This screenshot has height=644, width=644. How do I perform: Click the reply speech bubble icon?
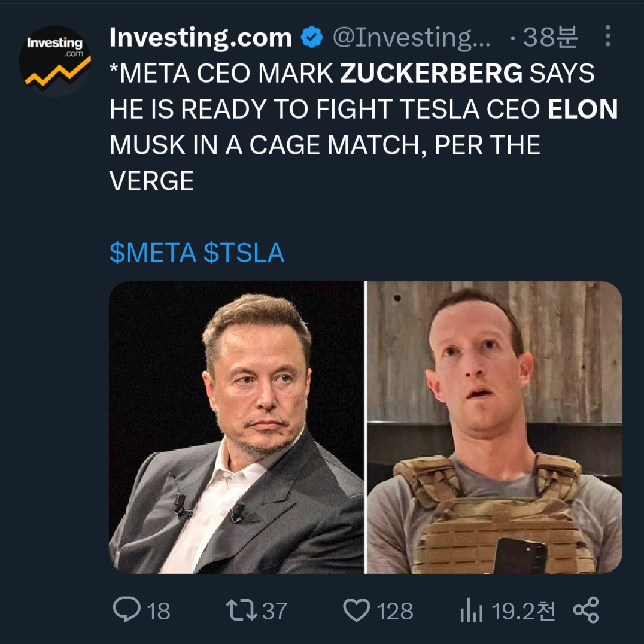(124, 610)
